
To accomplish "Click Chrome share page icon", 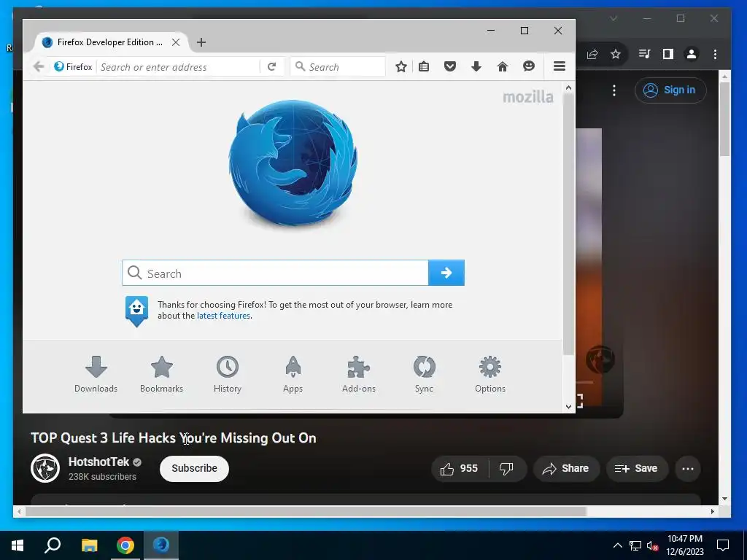I will click(592, 54).
